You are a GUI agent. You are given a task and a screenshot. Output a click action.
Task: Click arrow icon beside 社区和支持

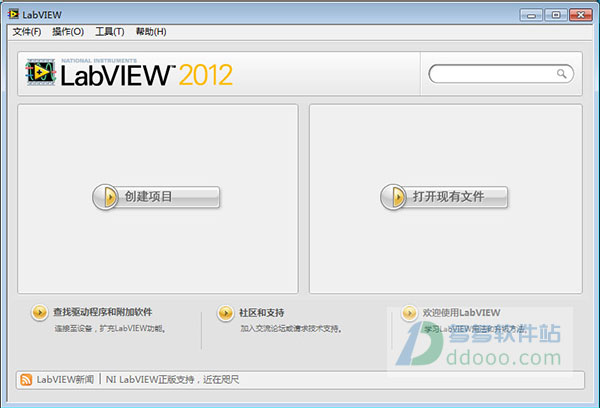[x=225, y=313]
